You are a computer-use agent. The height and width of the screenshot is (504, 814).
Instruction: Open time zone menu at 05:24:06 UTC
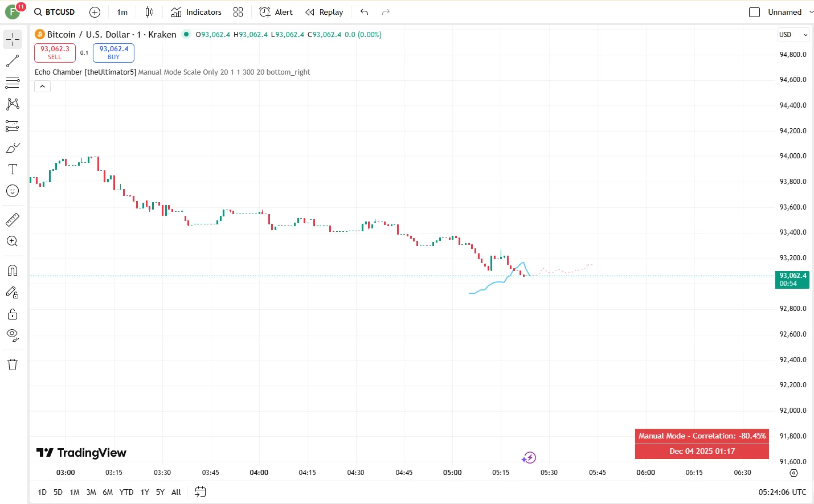click(x=782, y=492)
